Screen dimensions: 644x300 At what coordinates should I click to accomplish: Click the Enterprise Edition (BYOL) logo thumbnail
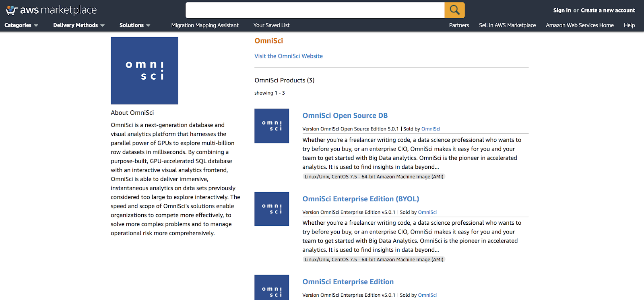272,209
